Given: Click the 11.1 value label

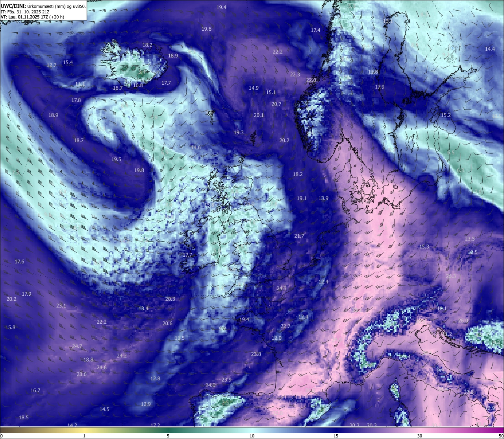Looking at the screenshot, I should (80, 84).
